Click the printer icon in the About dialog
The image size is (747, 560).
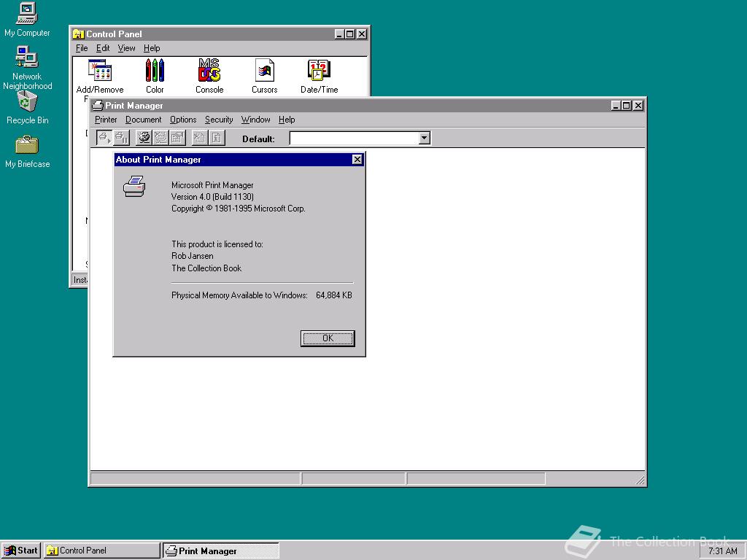pyautogui.click(x=134, y=186)
